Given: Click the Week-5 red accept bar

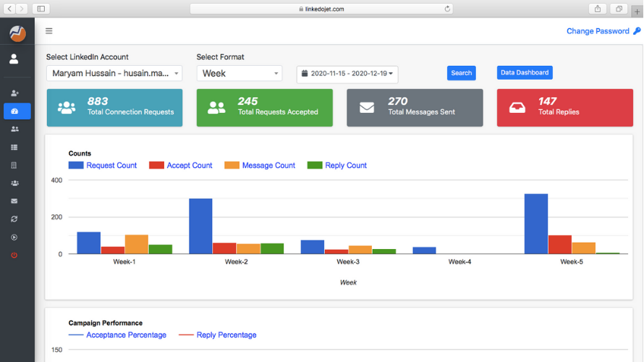Looking at the screenshot, I should click(x=560, y=245).
